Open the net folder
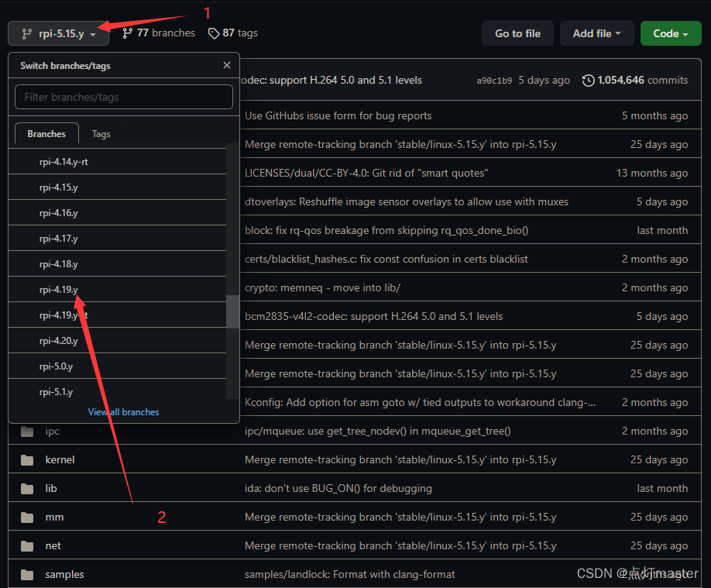 [x=53, y=546]
